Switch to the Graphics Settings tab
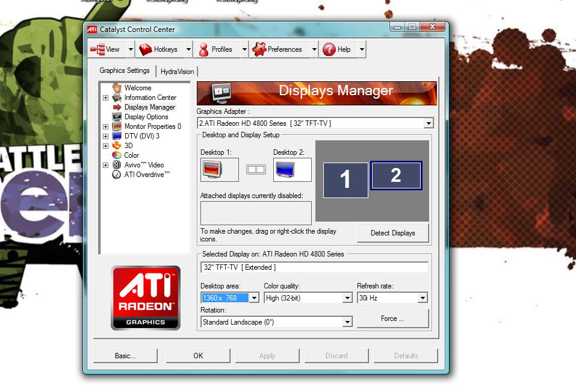This screenshot has width=576, height=392. tap(125, 70)
